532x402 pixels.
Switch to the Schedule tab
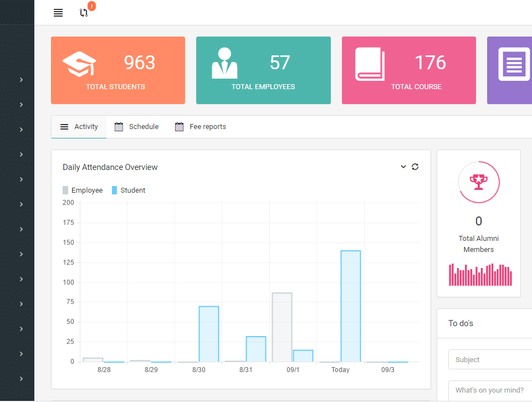[136, 127]
